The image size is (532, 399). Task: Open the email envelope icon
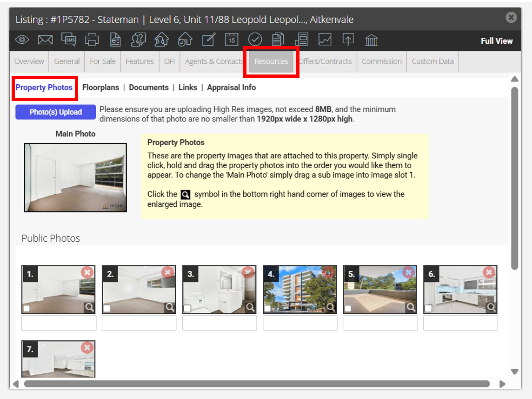[x=45, y=40]
